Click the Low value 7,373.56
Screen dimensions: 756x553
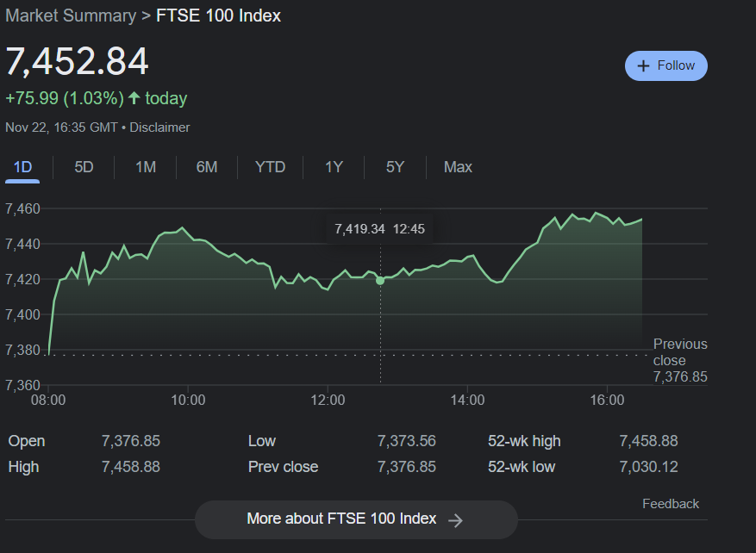pyautogui.click(x=406, y=441)
